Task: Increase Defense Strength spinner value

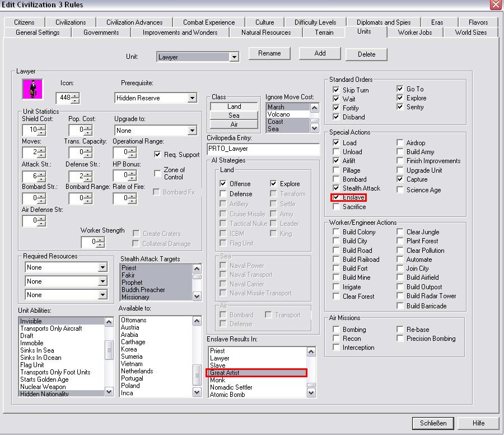Action: click(88, 174)
